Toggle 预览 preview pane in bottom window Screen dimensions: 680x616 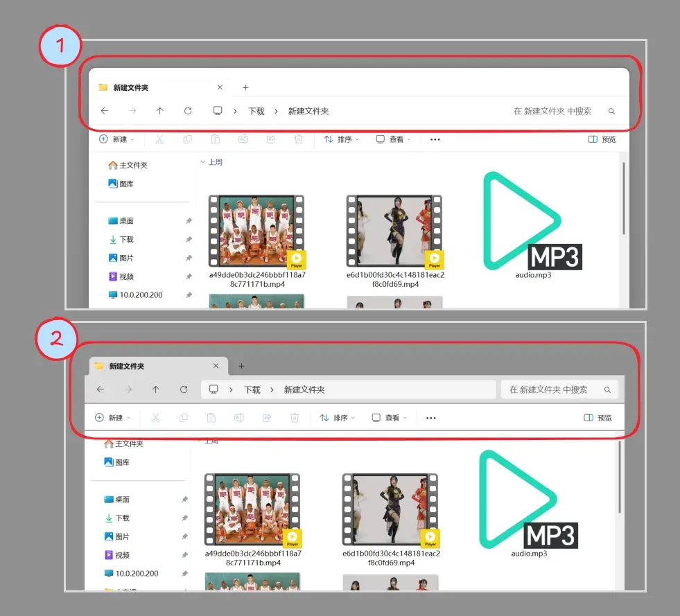pos(598,418)
